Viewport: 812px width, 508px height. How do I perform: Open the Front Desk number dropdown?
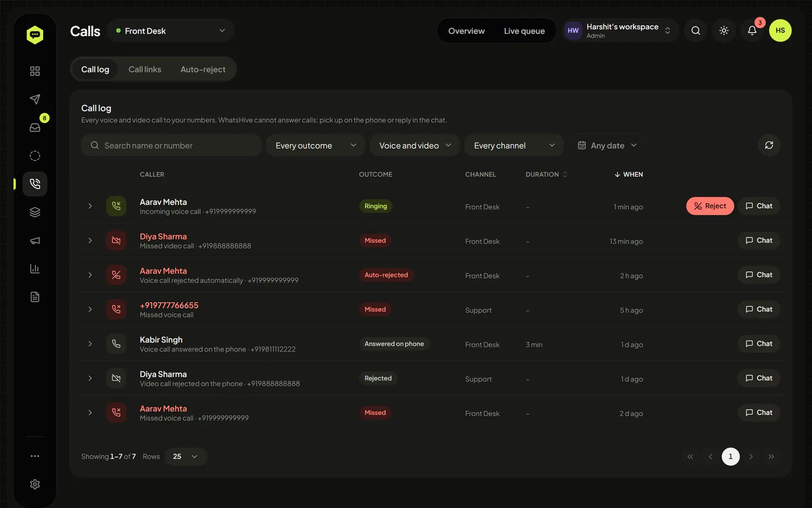pyautogui.click(x=170, y=30)
